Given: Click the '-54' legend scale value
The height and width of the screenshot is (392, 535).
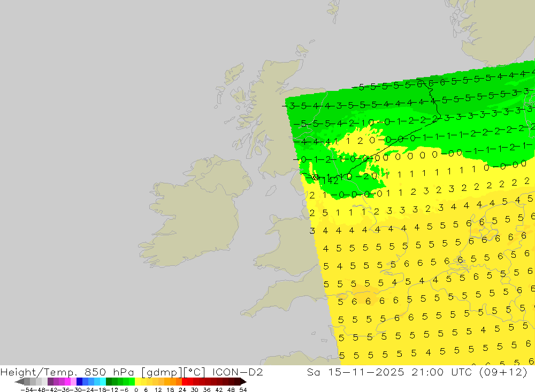Looking at the screenshot, I should coord(27,390).
